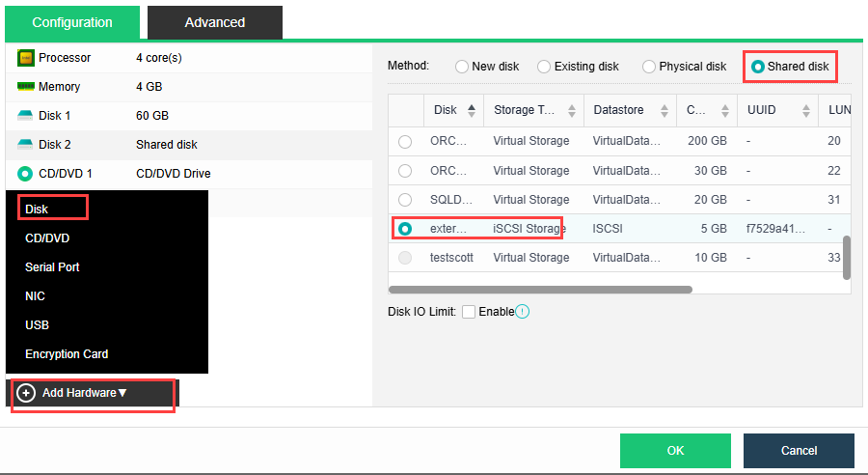Click the Disk IO Limit info icon
Viewport: 868px width, 475px height.
coord(523,312)
